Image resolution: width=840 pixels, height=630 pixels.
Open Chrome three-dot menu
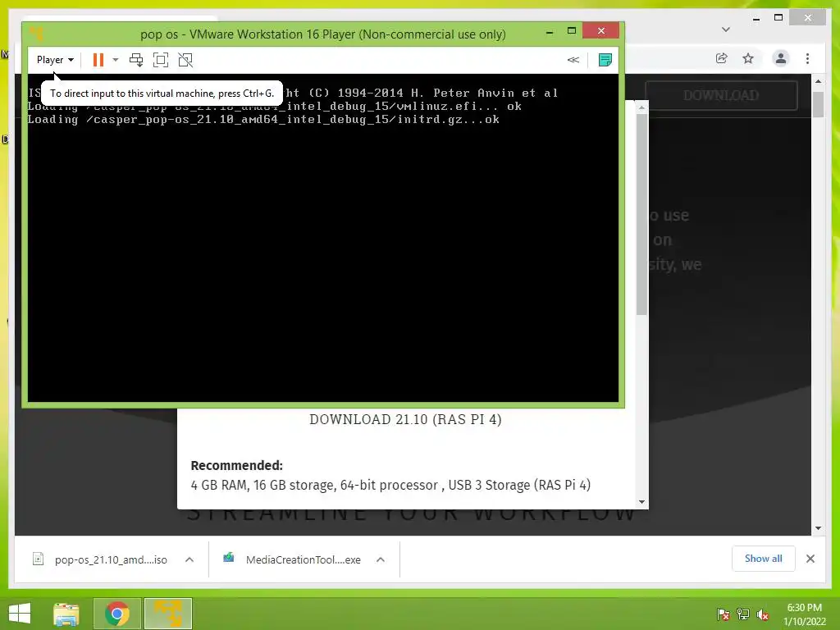click(807, 58)
